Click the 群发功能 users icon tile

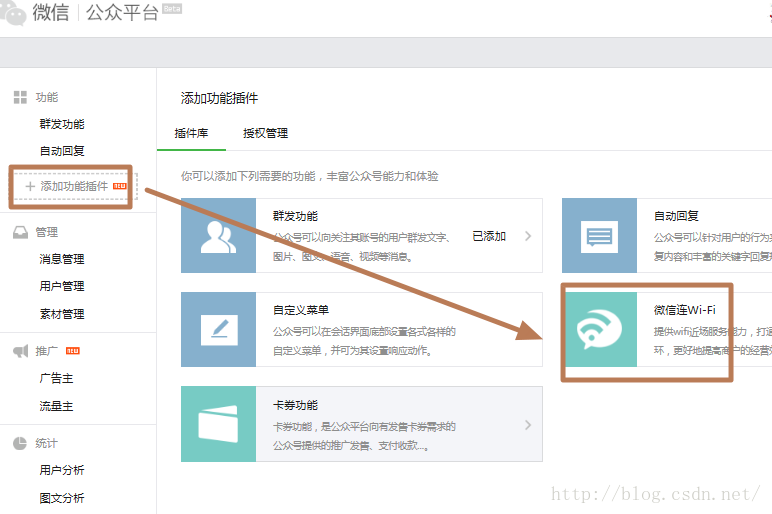219,235
